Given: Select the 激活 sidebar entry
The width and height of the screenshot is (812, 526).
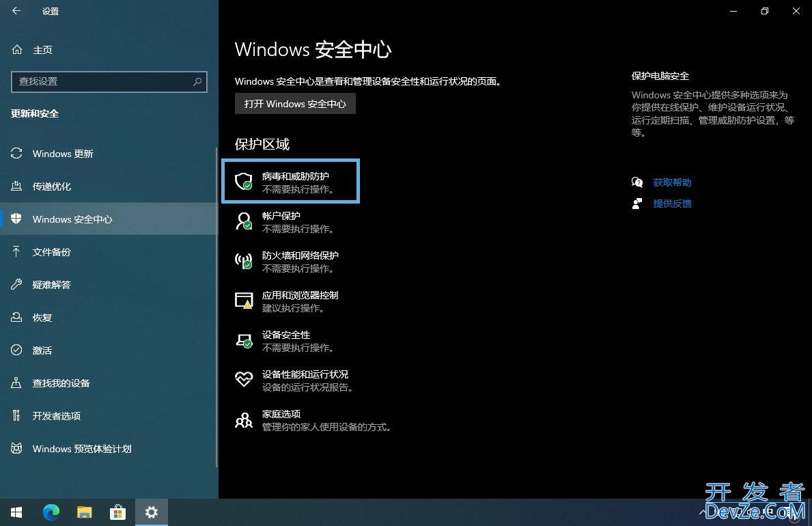Looking at the screenshot, I should point(109,350).
